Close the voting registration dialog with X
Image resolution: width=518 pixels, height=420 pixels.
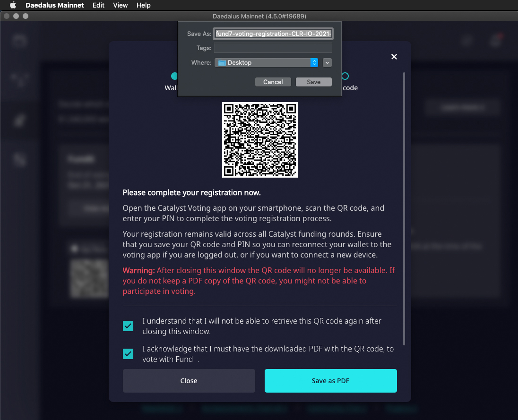click(x=394, y=57)
